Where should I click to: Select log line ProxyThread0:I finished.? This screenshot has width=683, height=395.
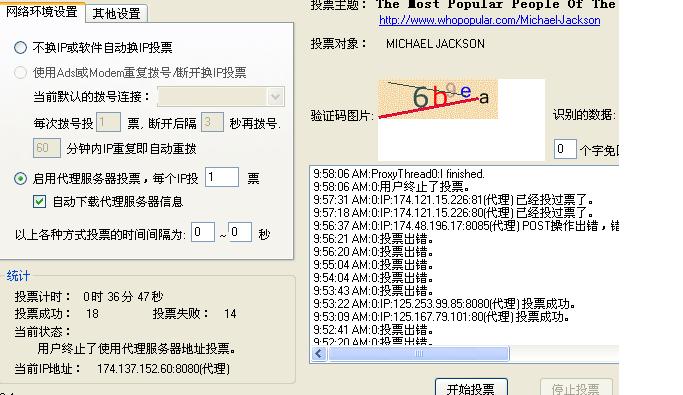(x=399, y=174)
